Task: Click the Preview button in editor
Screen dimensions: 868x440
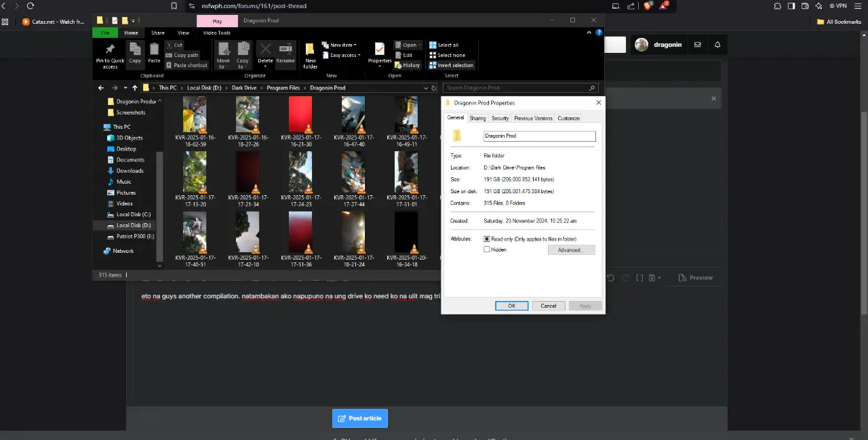Action: tap(696, 278)
